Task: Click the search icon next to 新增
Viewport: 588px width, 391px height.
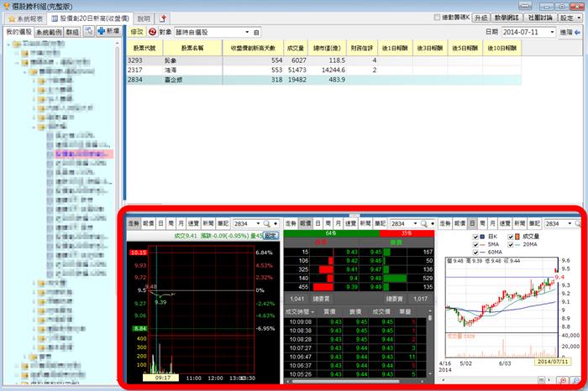Action: point(88,31)
